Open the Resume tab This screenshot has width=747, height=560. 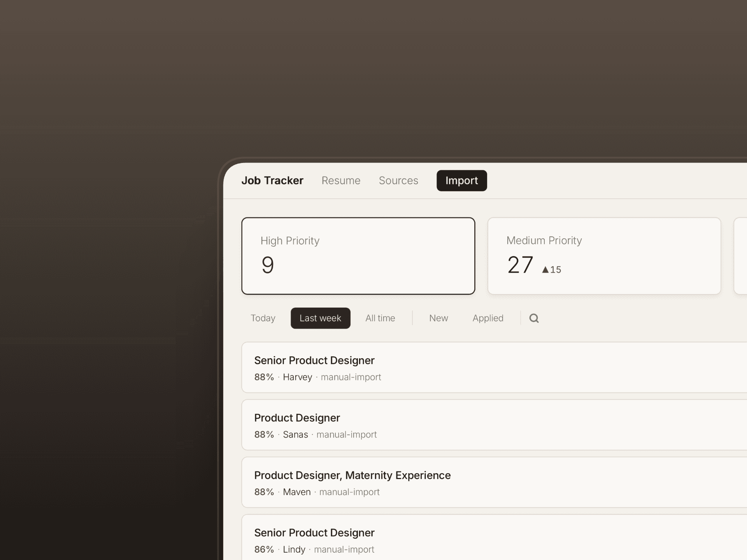tap(341, 180)
